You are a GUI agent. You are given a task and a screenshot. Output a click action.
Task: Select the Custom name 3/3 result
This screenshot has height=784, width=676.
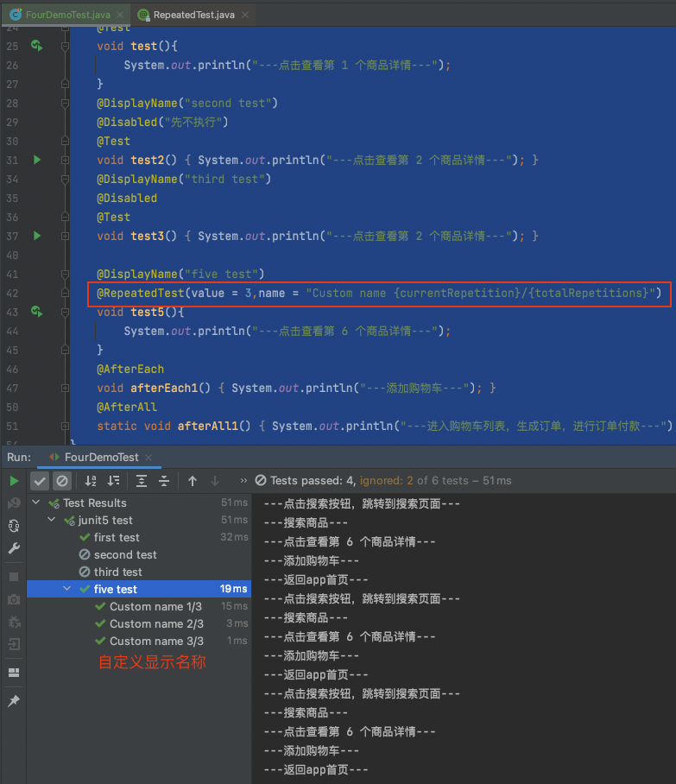click(x=139, y=641)
